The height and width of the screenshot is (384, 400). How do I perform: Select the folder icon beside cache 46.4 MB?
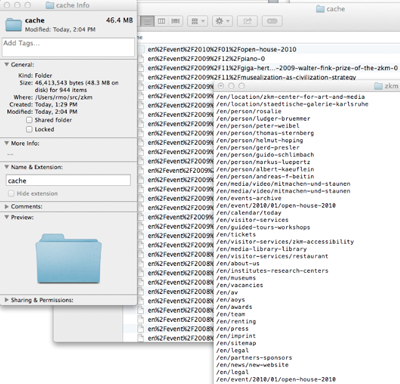coord(14,25)
